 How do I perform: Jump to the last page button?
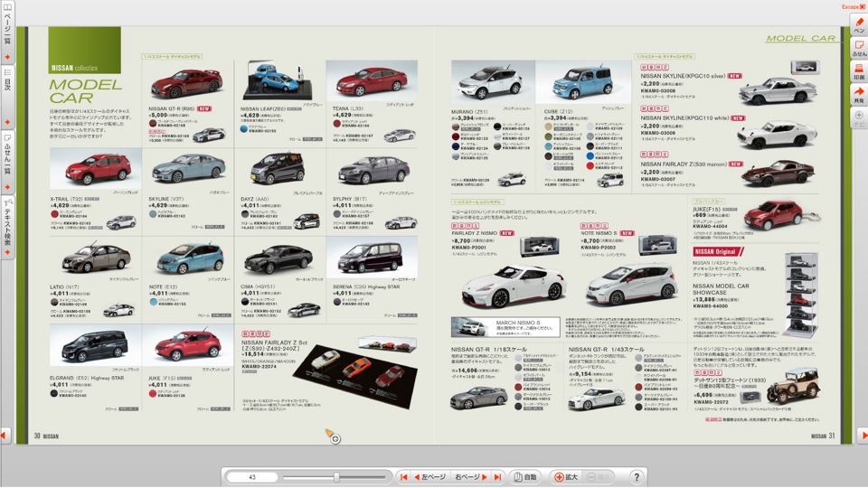click(497, 477)
